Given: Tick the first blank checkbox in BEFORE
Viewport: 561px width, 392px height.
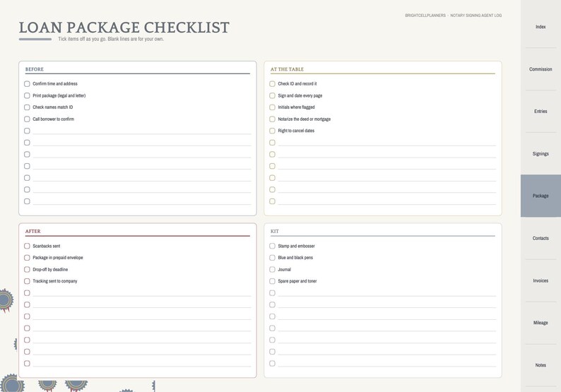Looking at the screenshot, I should [27, 131].
